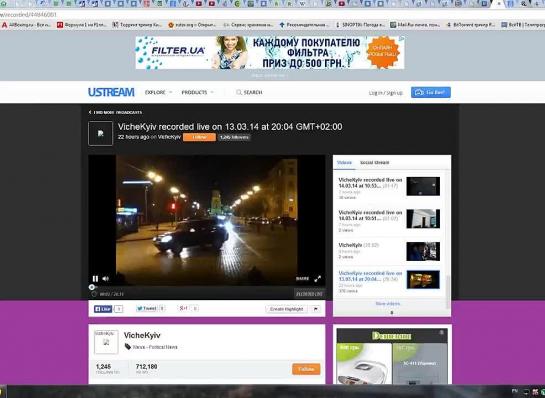This screenshot has height=398, width=545.
Task: Click the video progress slider handle
Action: (x=91, y=287)
